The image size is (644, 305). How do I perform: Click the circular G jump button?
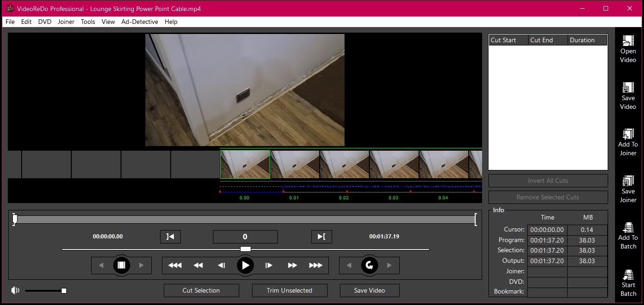point(369,265)
